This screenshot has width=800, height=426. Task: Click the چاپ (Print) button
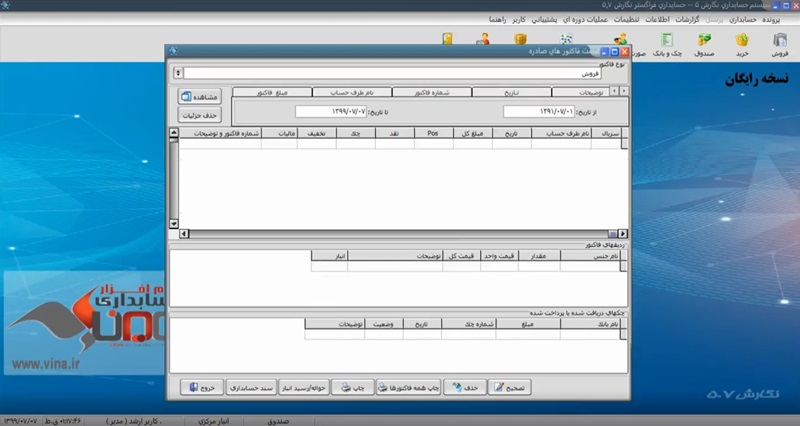(x=355, y=386)
